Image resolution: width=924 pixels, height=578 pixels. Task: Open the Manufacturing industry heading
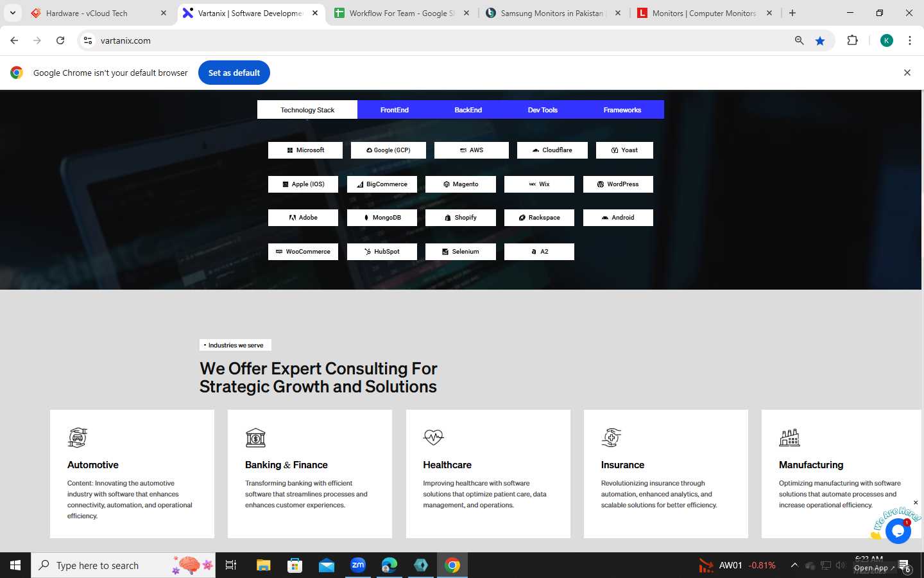(811, 465)
